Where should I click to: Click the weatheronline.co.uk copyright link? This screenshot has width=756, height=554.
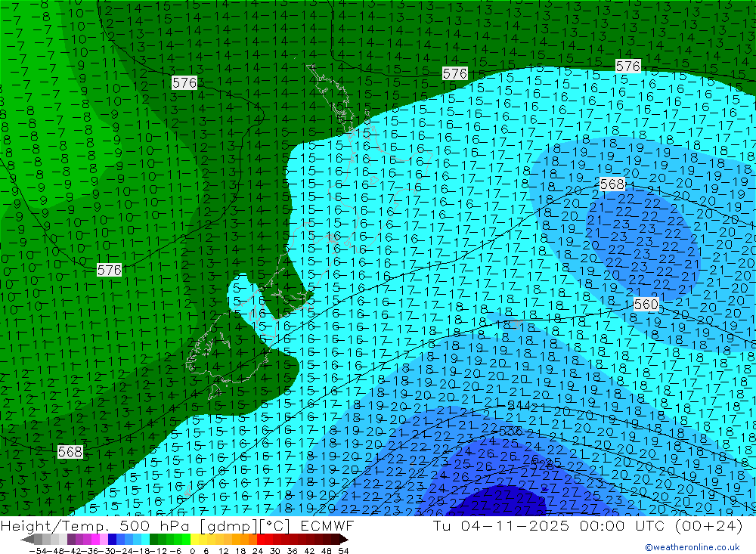[x=692, y=547]
